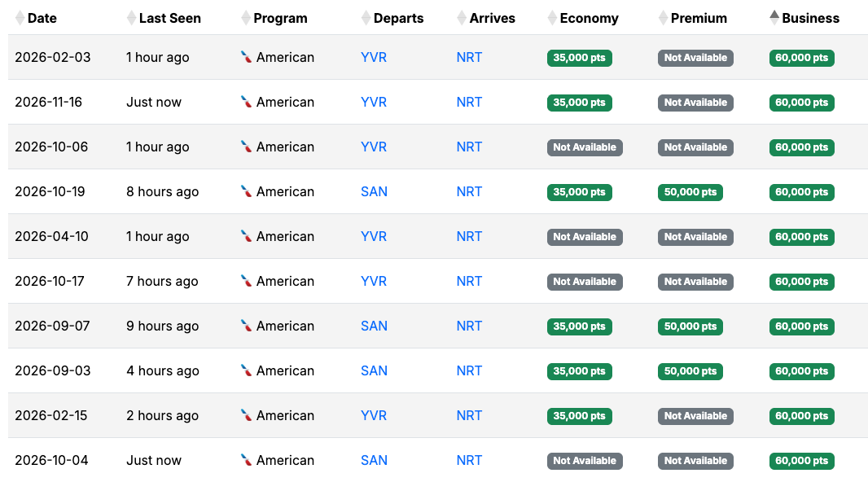Click the sort chevron on the Departs header

tap(366, 17)
